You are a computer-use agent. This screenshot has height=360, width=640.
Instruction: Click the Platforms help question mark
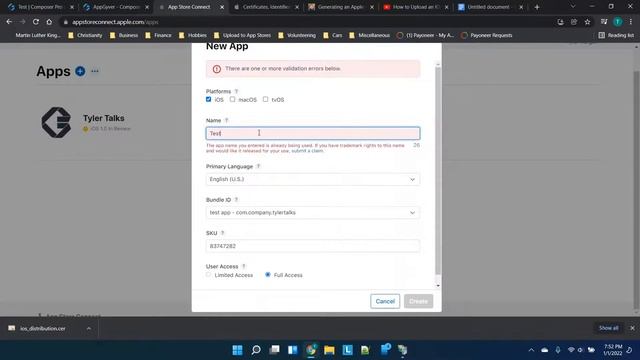tap(236, 91)
